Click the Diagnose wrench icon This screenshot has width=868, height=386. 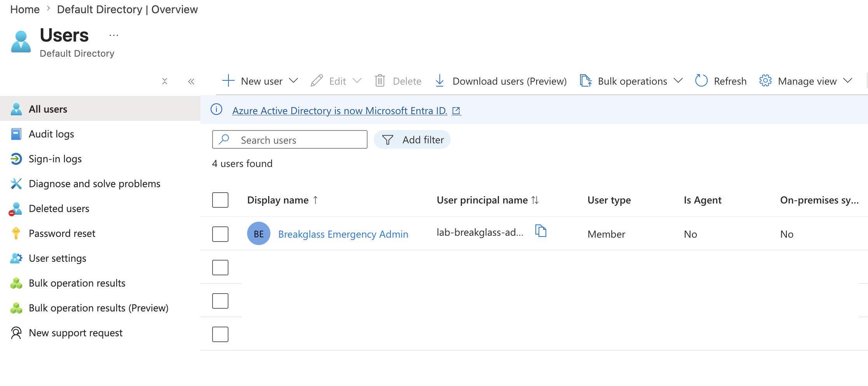[x=16, y=184]
